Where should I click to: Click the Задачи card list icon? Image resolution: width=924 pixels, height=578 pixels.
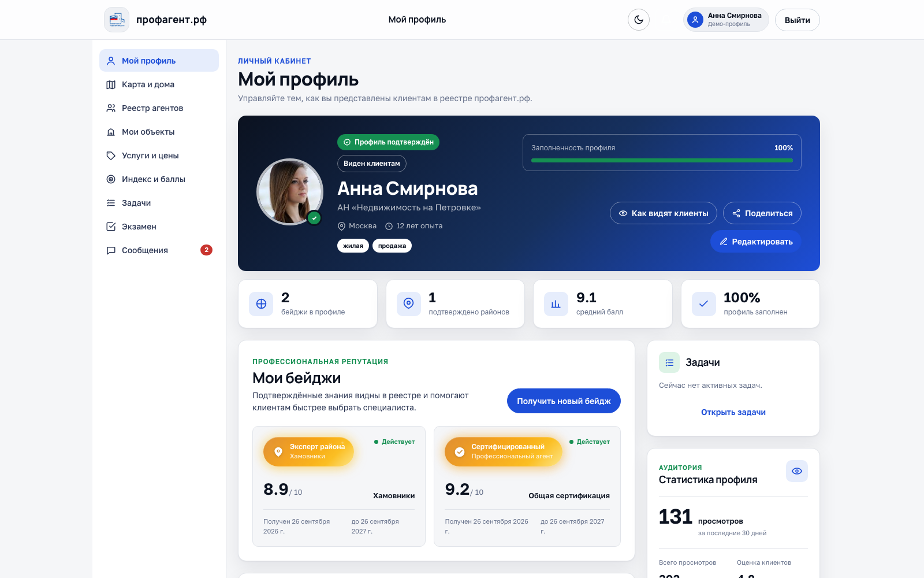[x=669, y=362]
